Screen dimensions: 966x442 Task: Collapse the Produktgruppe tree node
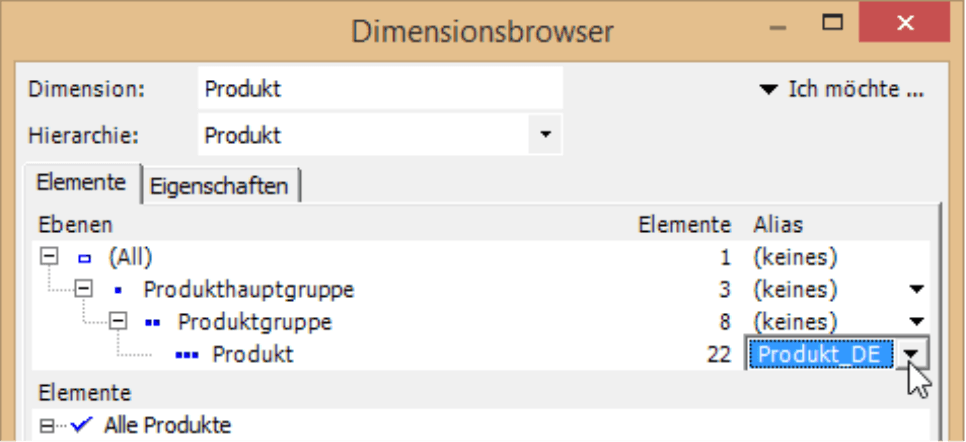[x=118, y=322]
